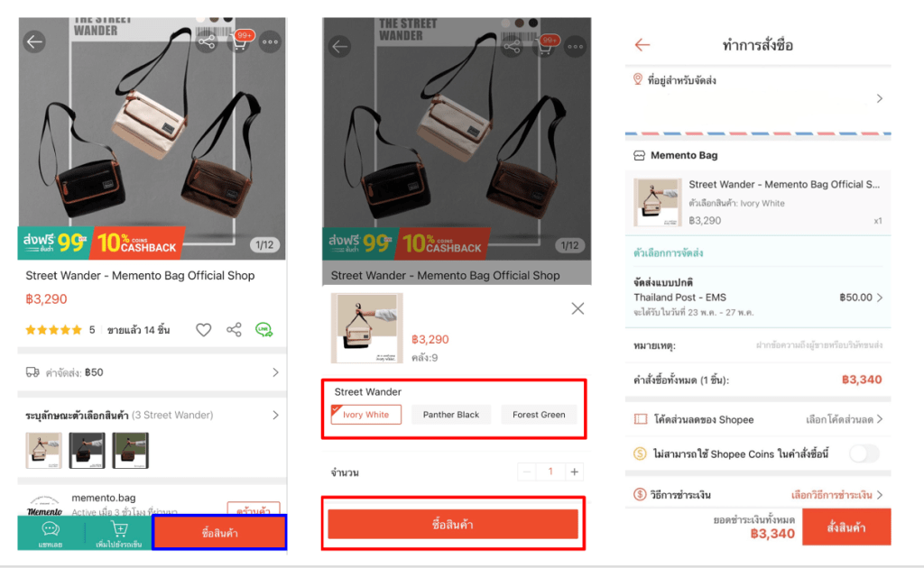Click the green LINE share icon
Viewport: 924px width, 568px height.
click(263, 330)
